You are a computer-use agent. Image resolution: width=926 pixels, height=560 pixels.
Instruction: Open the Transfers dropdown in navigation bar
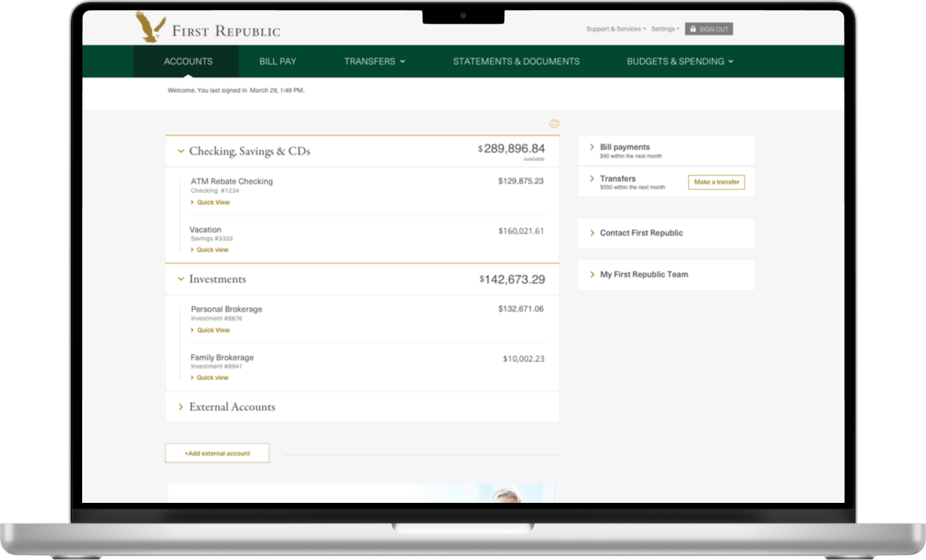[374, 61]
